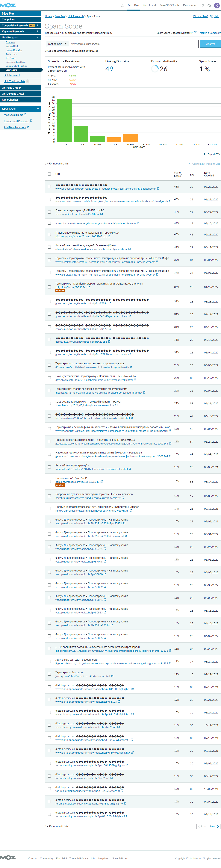This screenshot has height=868, width=221.
Task: Click the Export CSV link
Action: coord(214,154)
